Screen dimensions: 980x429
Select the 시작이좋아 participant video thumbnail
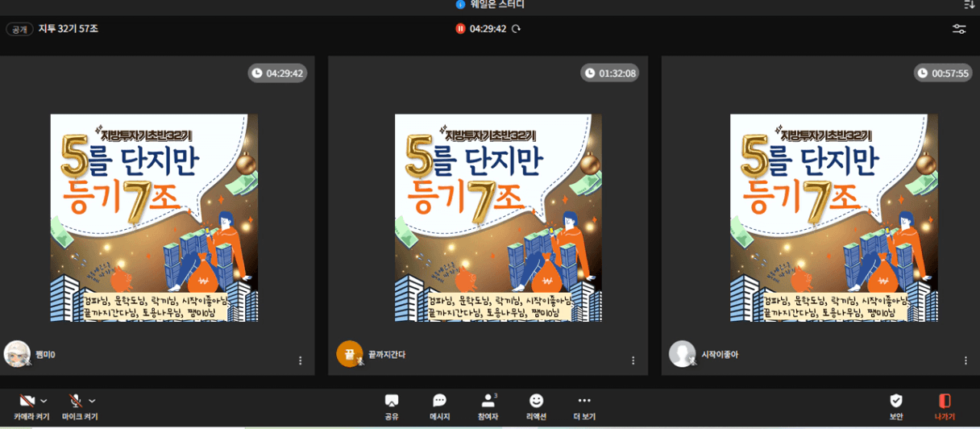coord(833,218)
